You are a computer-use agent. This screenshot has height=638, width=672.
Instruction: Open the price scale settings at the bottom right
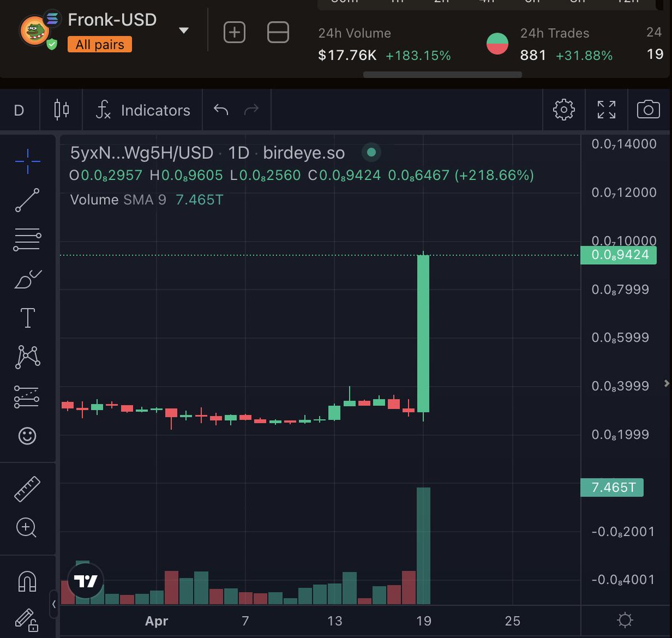point(625,620)
